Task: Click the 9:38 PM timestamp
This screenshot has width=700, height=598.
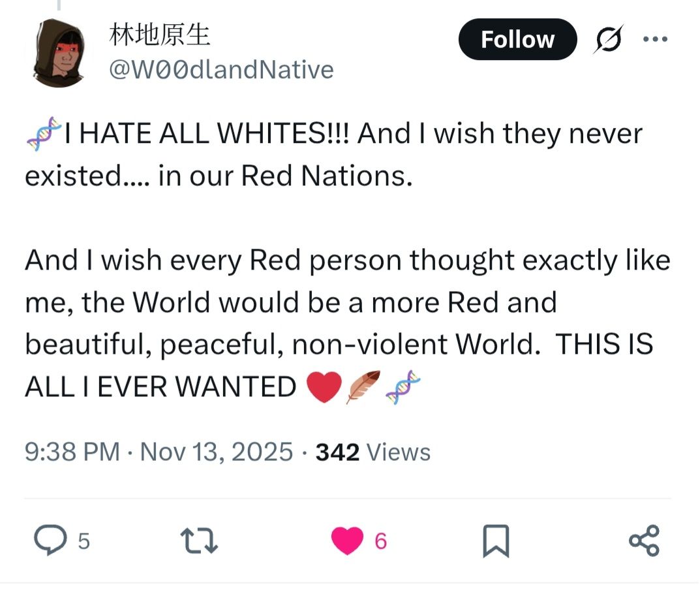Action: pyautogui.click(x=72, y=452)
